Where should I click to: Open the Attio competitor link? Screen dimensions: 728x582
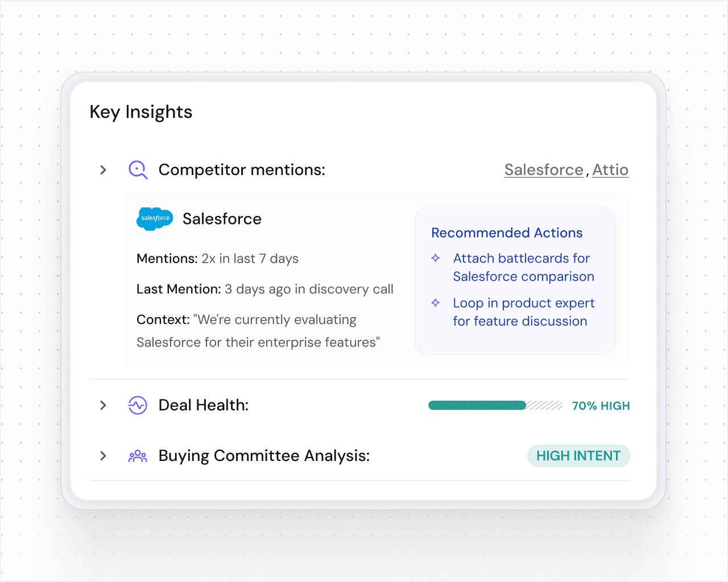click(x=610, y=170)
